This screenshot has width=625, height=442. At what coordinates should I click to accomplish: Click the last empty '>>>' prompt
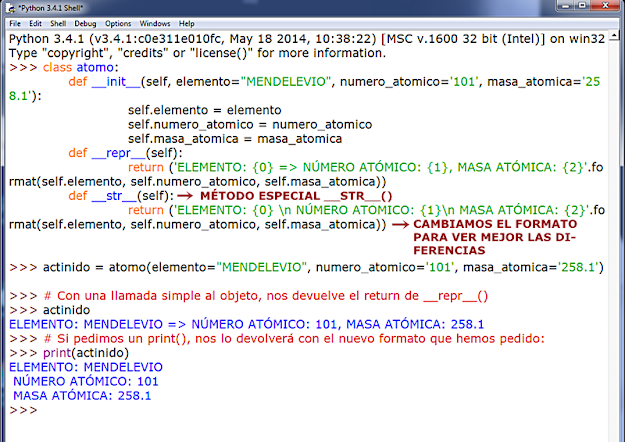[23, 410]
